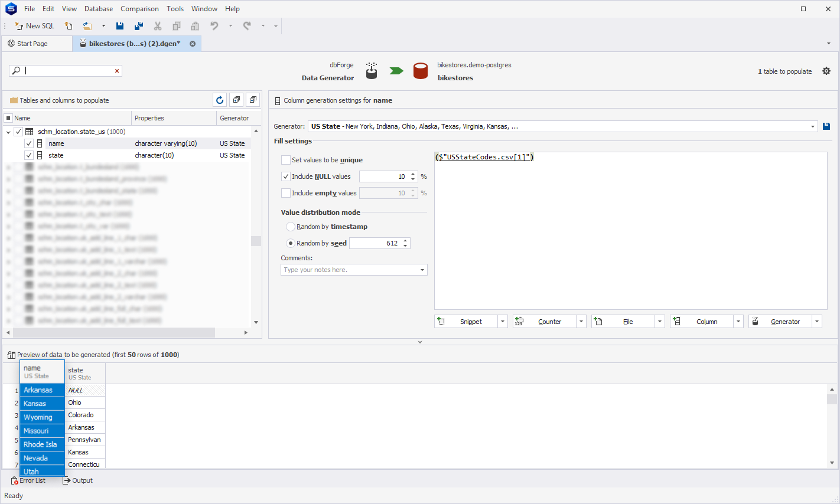Image resolution: width=840 pixels, height=504 pixels.
Task: Uncheck the name column checkbox
Action: 29,143
